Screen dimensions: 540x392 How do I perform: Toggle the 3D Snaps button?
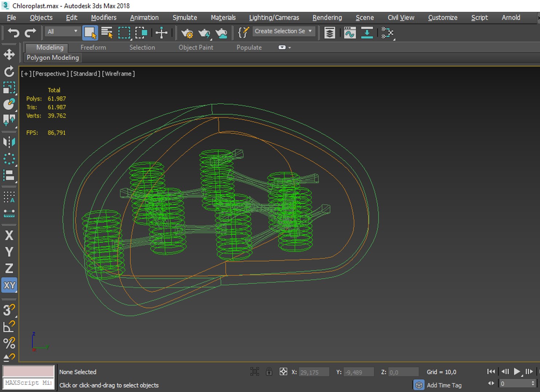coord(9,310)
